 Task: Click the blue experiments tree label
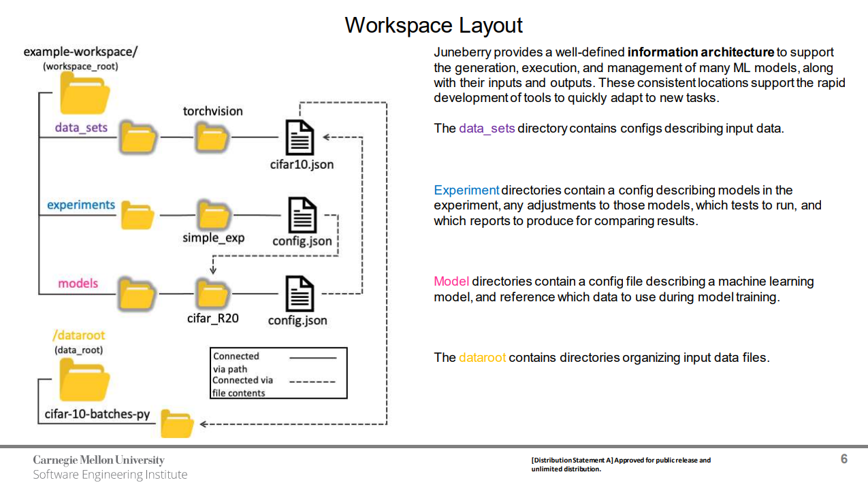click(81, 205)
